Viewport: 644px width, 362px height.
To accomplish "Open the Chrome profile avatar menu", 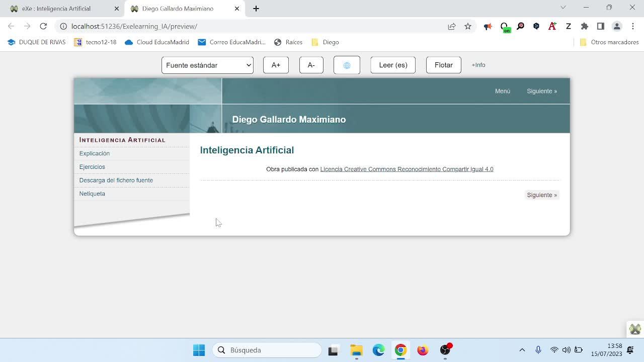I will (617, 26).
